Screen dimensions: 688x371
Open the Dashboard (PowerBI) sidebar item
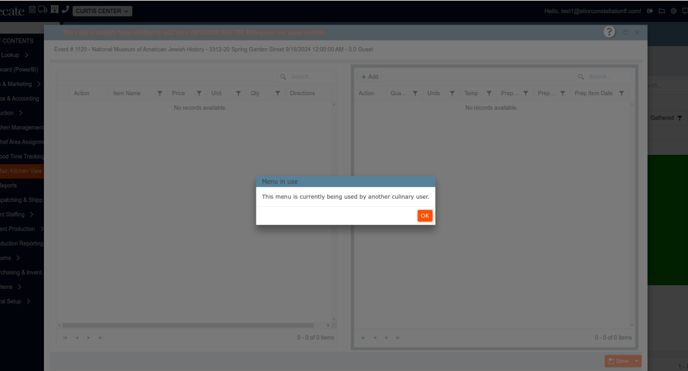tap(19, 70)
